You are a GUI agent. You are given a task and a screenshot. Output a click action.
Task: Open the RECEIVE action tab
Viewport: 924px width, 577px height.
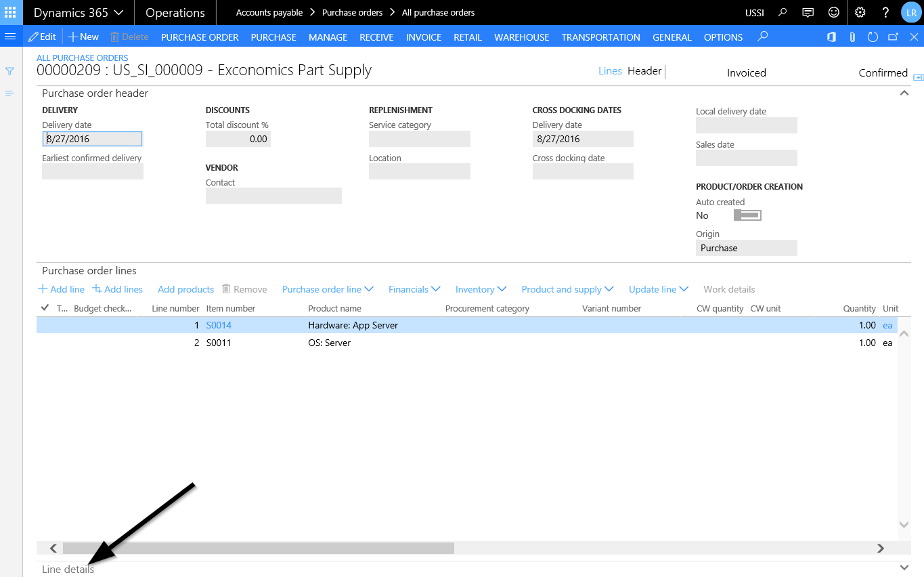tap(376, 37)
